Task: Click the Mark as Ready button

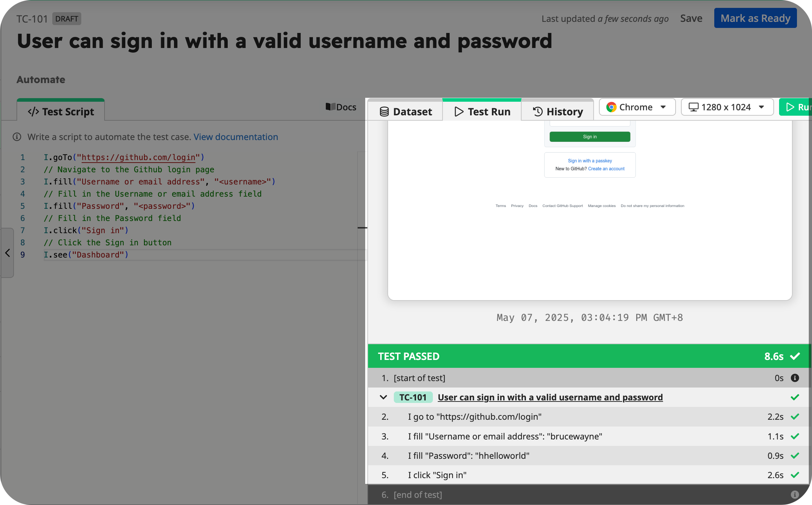Action: tap(755, 18)
